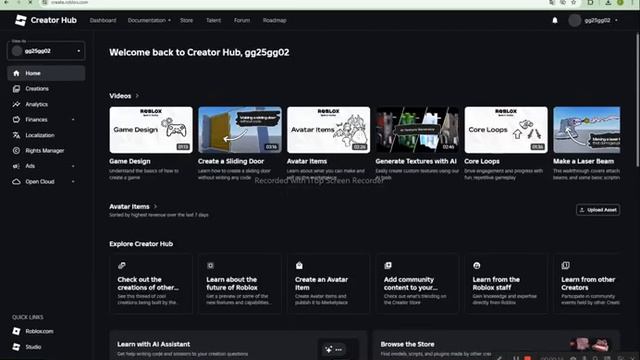
Task: Open Analytics page link
Action: click(x=36, y=104)
